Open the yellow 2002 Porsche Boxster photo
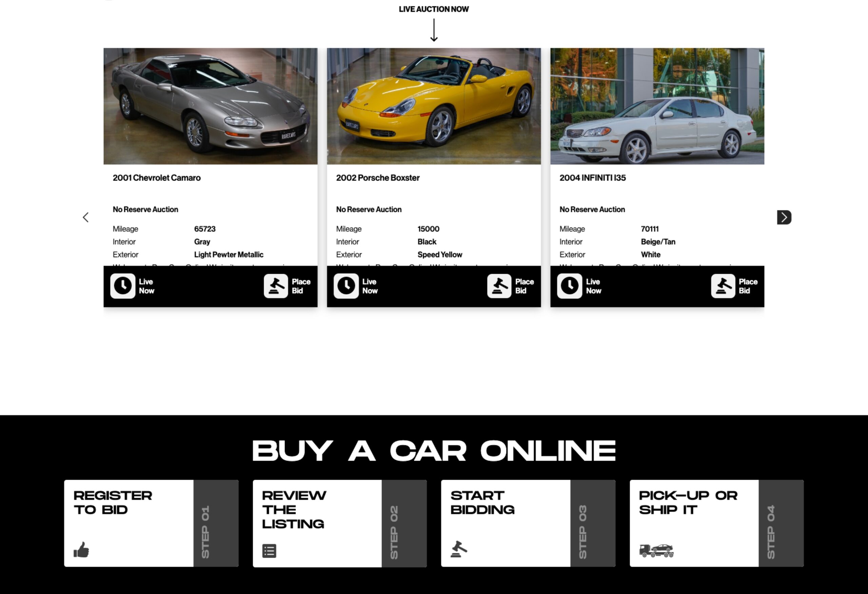Viewport: 868px width, 594px height. pyautogui.click(x=434, y=106)
